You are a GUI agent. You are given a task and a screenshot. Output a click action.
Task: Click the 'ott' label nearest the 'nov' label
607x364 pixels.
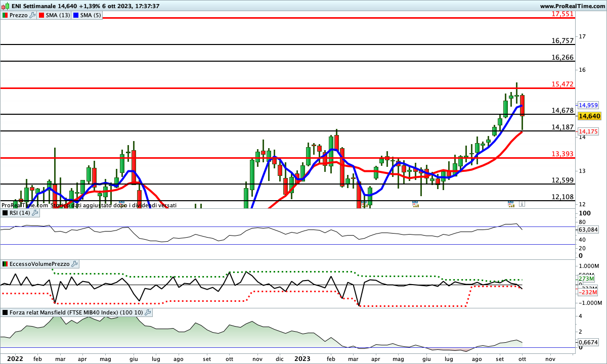(x=522, y=358)
